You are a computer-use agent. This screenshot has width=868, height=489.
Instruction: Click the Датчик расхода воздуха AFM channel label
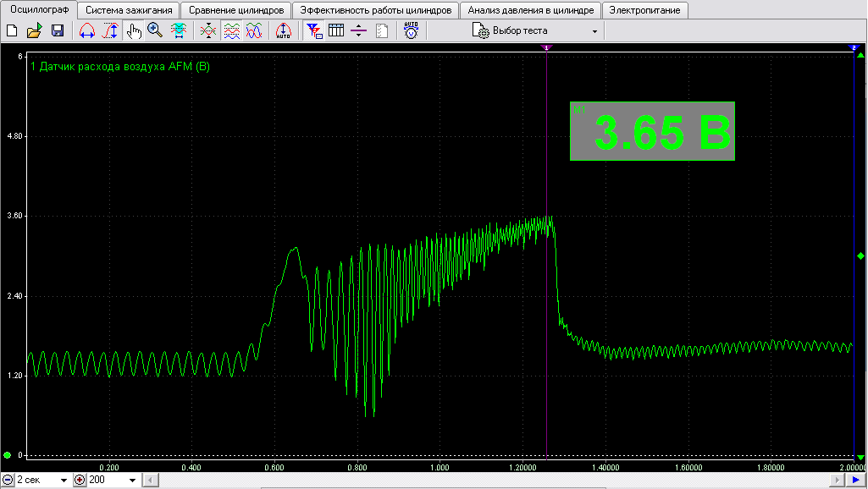120,67
